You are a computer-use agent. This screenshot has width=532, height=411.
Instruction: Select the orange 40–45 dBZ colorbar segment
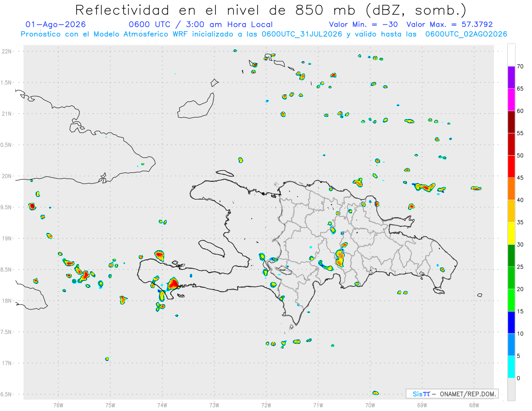(x=511, y=189)
